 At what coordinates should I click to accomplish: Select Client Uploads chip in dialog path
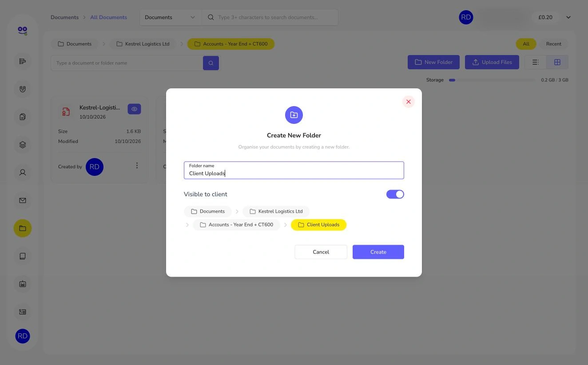pos(319,225)
